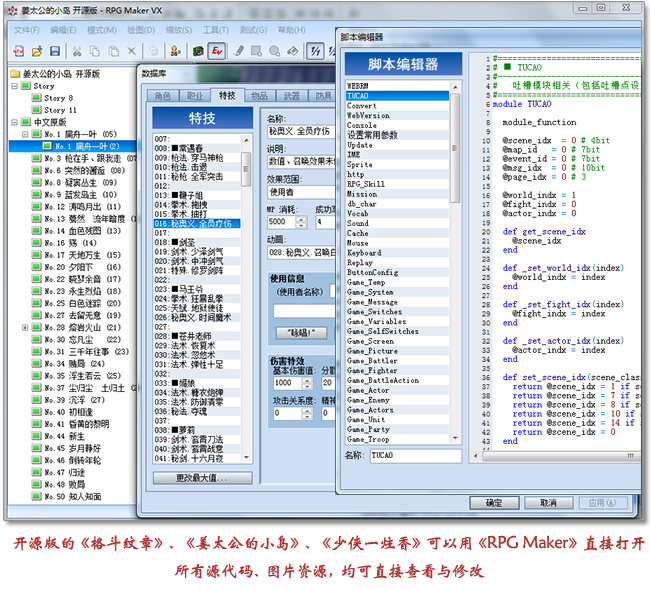Select skill 026:秘奥义.时间魔术 in list

[197, 318]
